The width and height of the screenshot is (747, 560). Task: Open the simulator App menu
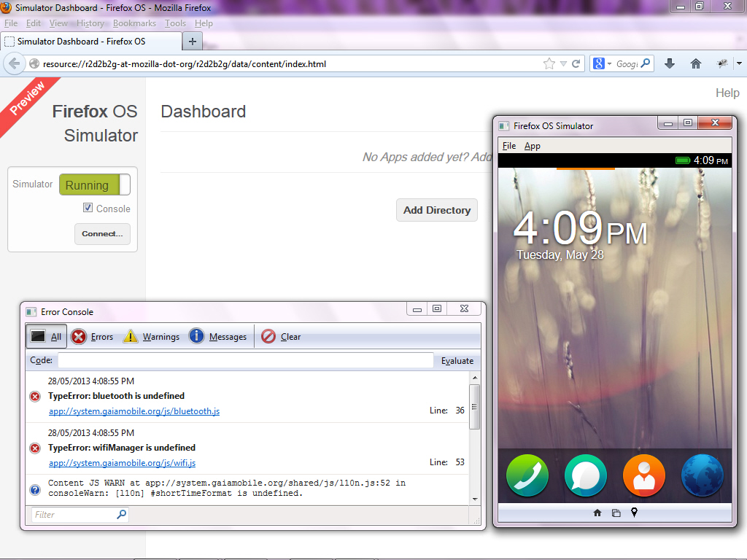pyautogui.click(x=533, y=146)
